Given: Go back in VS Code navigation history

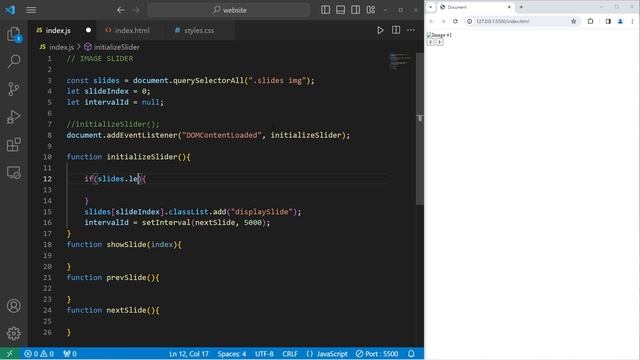Looking at the screenshot, I should pyautogui.click(x=120, y=10).
